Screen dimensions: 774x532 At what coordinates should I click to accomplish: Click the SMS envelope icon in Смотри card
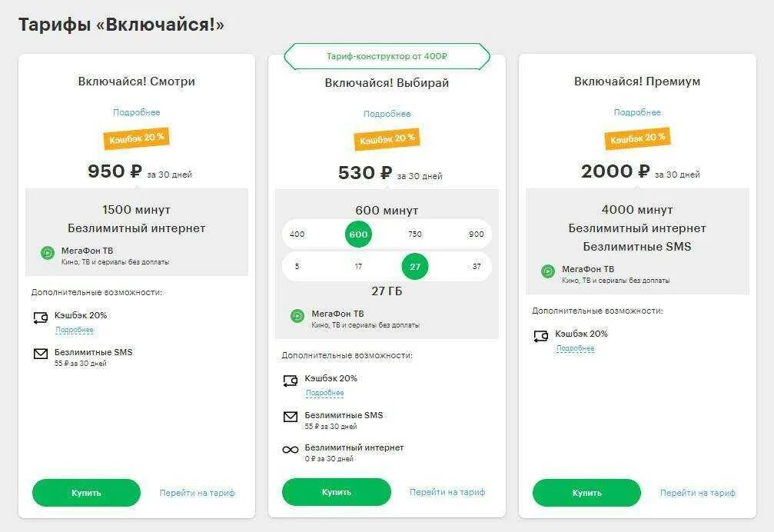point(41,354)
